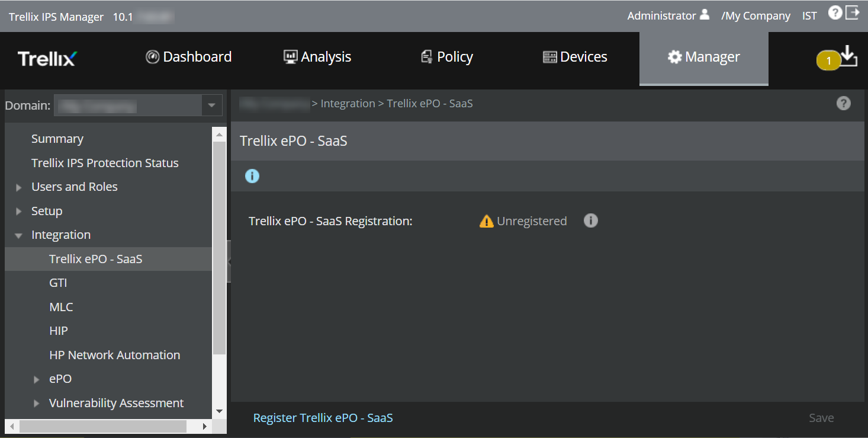
Task: Click the /My Company label in top bar
Action: tap(756, 16)
